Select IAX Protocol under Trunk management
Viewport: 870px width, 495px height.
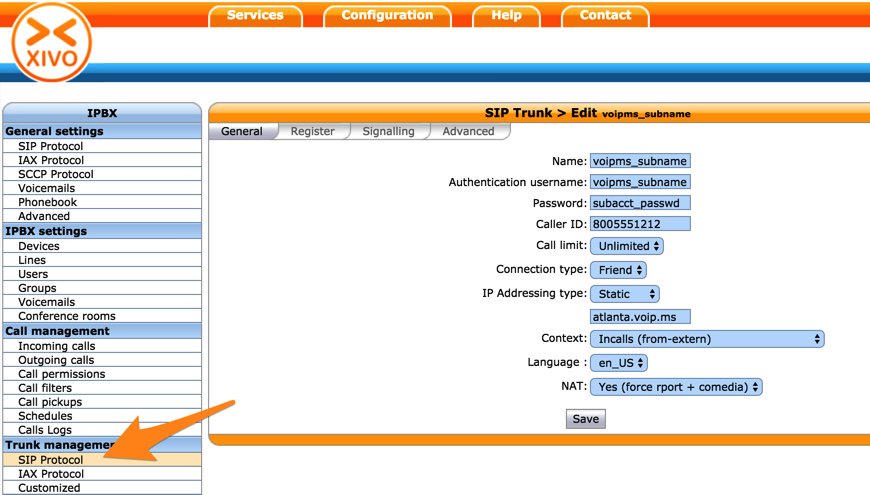(x=102, y=474)
